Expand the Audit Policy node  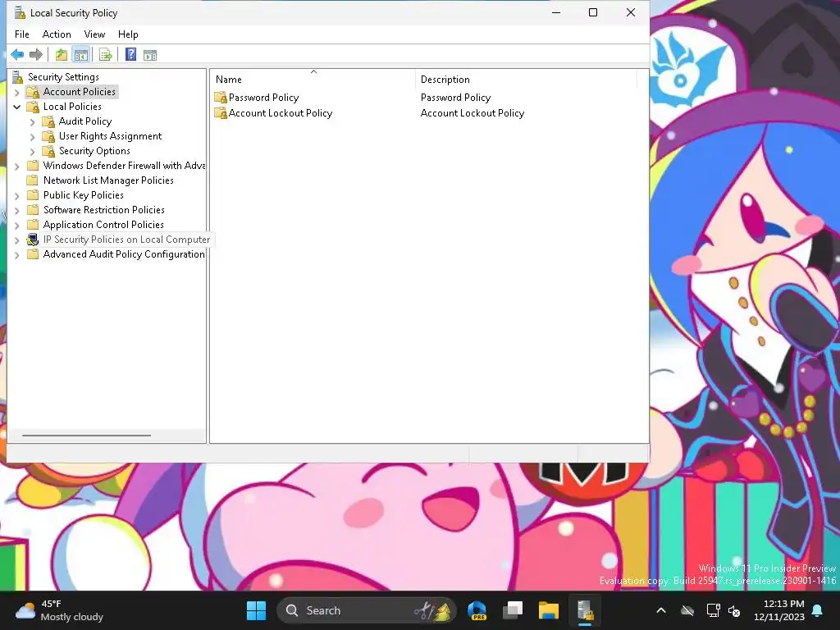pyautogui.click(x=32, y=122)
